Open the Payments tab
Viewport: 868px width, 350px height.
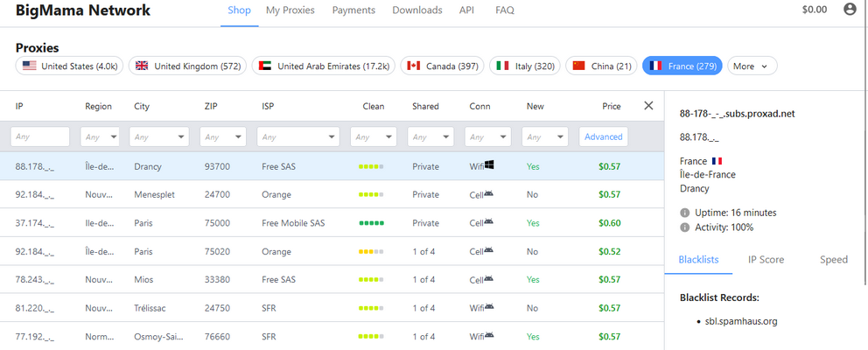point(353,10)
